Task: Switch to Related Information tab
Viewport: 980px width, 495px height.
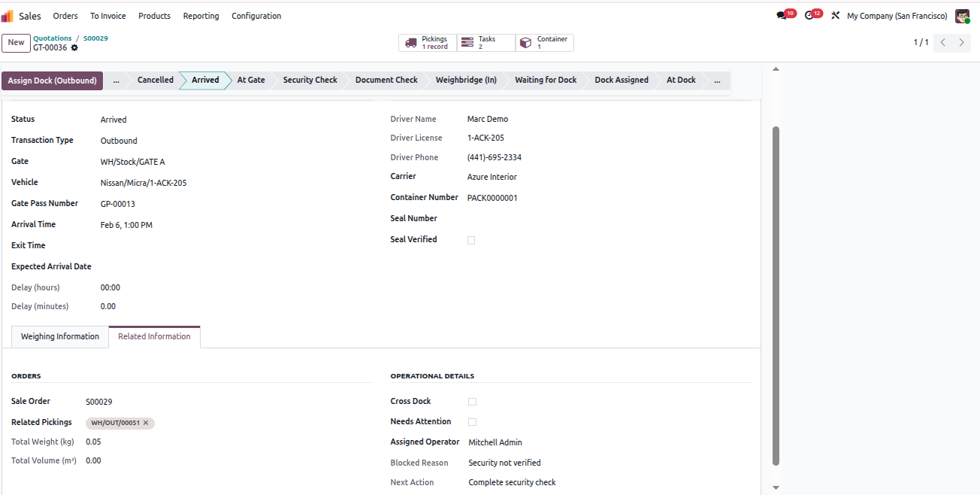Action: point(154,337)
